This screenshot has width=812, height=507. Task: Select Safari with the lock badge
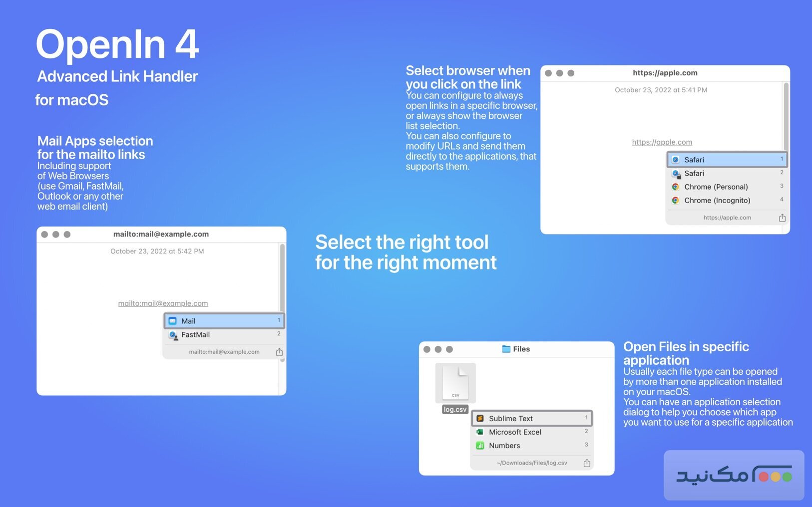pos(694,173)
